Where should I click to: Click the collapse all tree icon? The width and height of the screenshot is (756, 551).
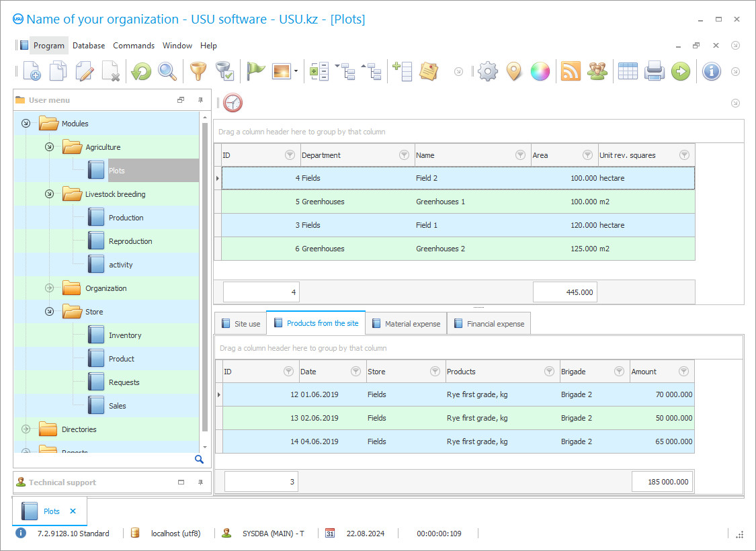372,71
